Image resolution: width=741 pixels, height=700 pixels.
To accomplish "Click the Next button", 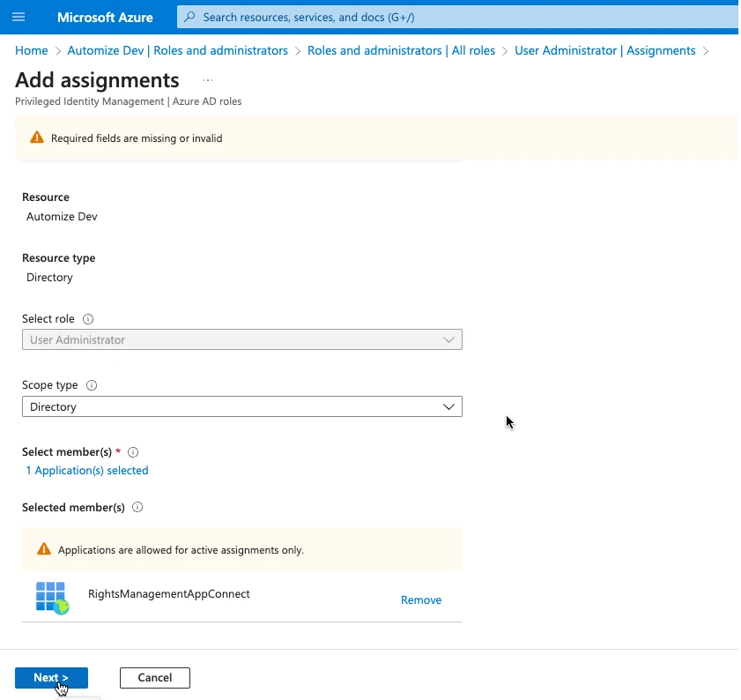I will point(51,677).
